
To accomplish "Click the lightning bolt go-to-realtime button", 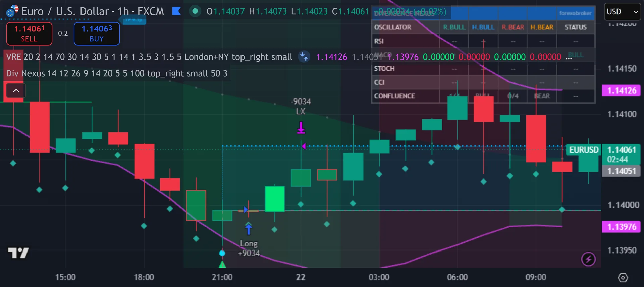I will [588, 259].
